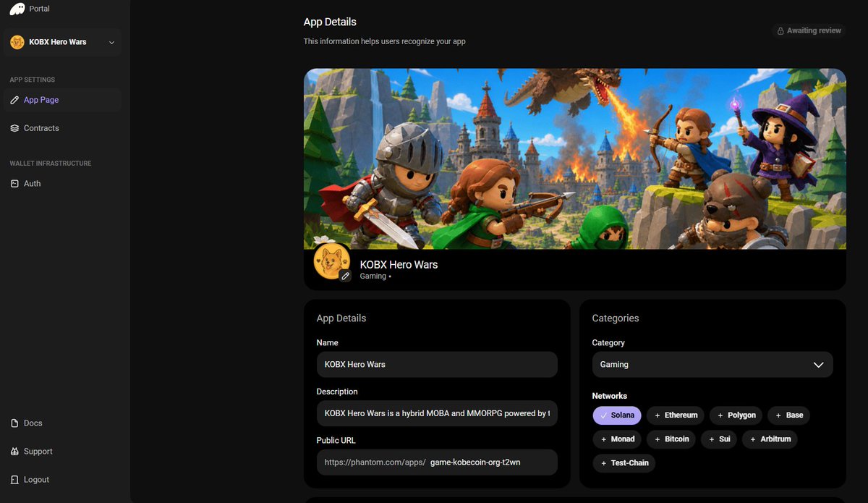
Task: Open the App Page settings
Action: tap(62, 100)
